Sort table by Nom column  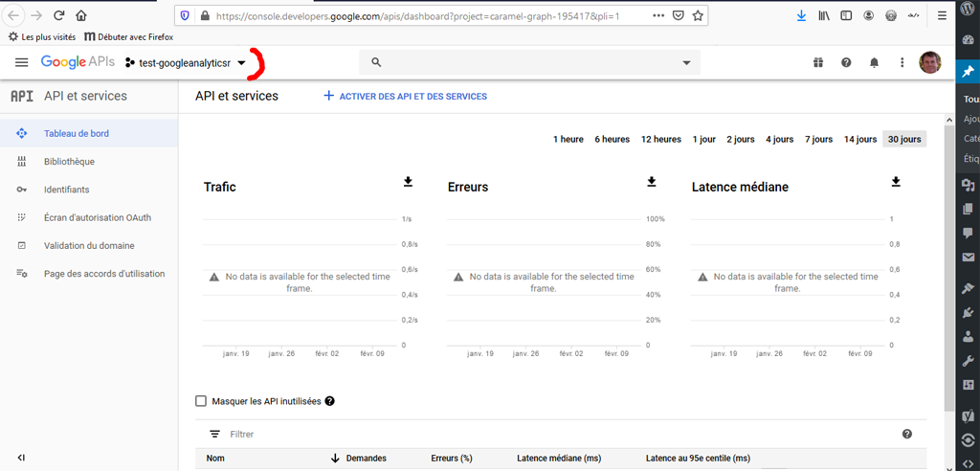click(x=215, y=458)
